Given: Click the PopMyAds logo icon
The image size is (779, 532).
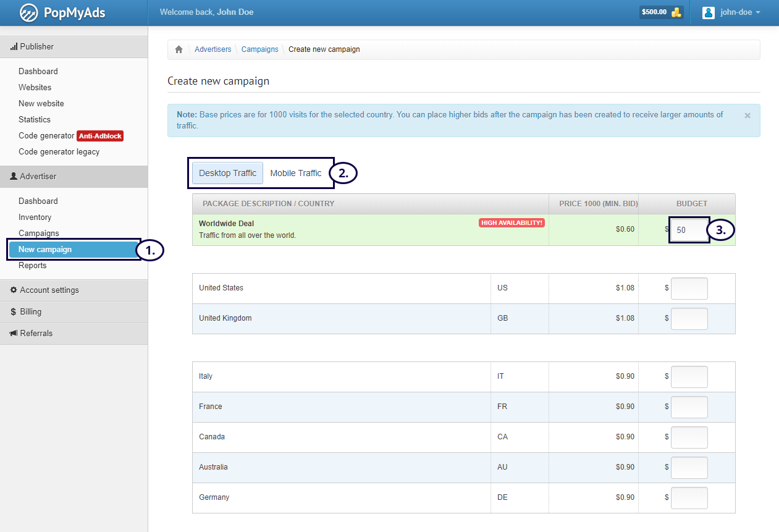Looking at the screenshot, I should [x=28, y=12].
